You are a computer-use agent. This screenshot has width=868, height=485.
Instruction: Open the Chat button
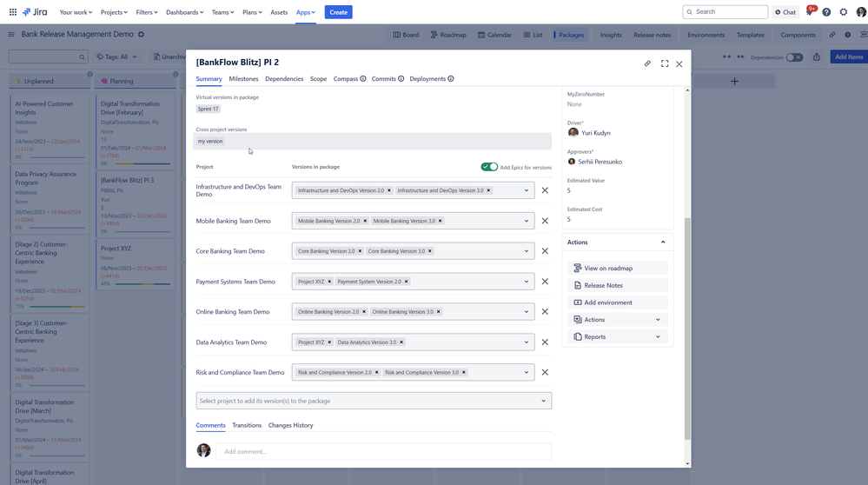785,11
